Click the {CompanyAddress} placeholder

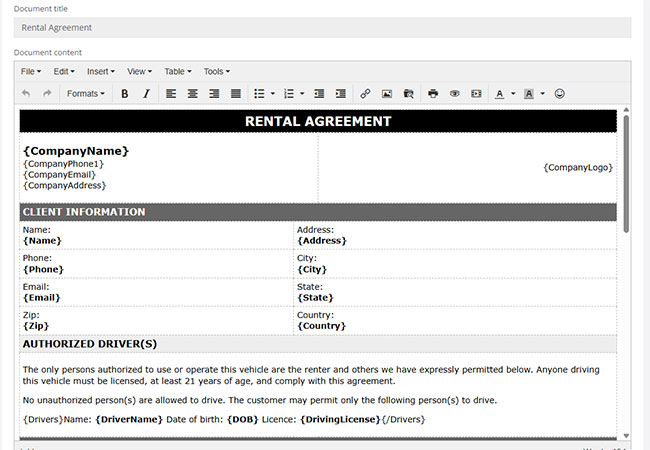tap(65, 185)
